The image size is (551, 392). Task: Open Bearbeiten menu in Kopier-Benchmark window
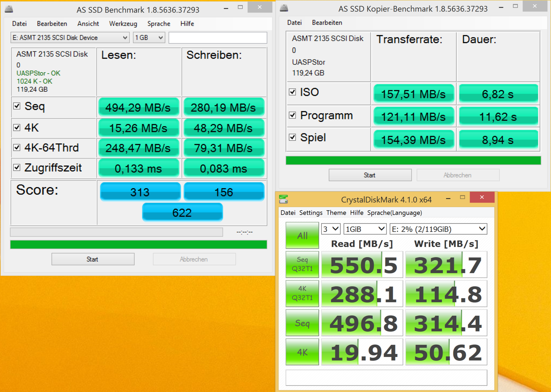click(327, 23)
